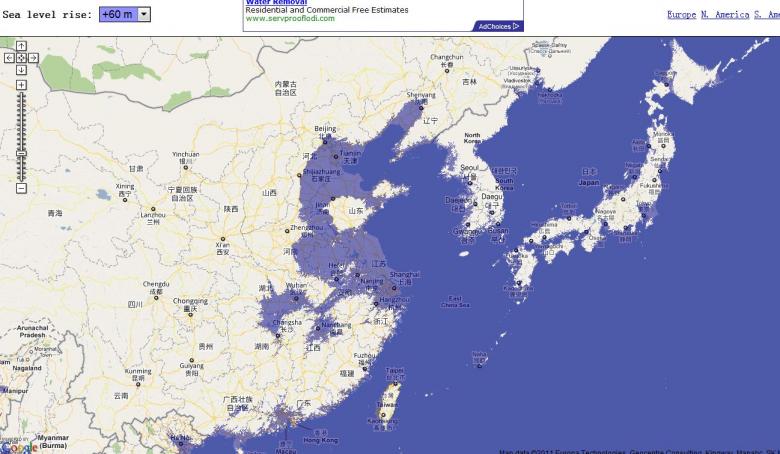
Task: Click the Zhengzhou city label
Action: [x=306, y=227]
